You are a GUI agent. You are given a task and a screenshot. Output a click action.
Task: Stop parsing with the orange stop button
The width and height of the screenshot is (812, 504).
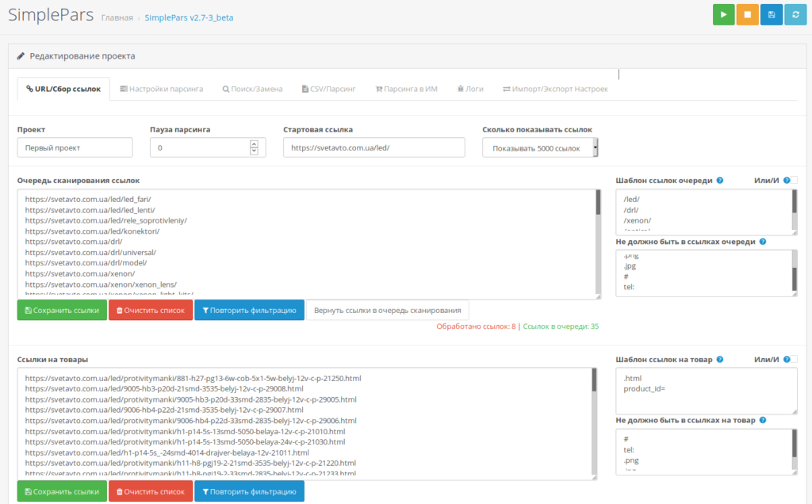[747, 14]
